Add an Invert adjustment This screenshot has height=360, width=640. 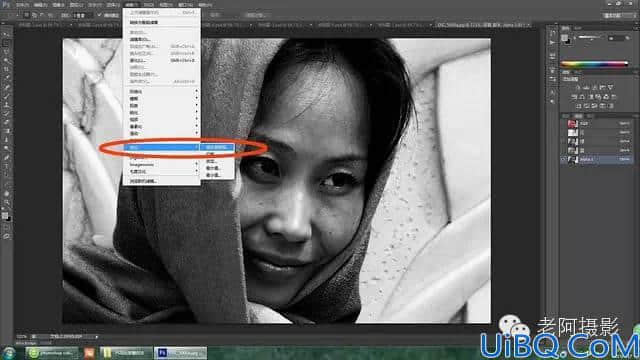pos(578,106)
